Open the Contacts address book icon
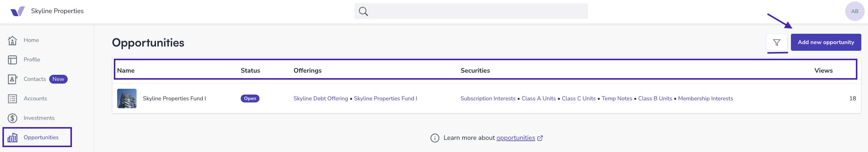 point(12,79)
